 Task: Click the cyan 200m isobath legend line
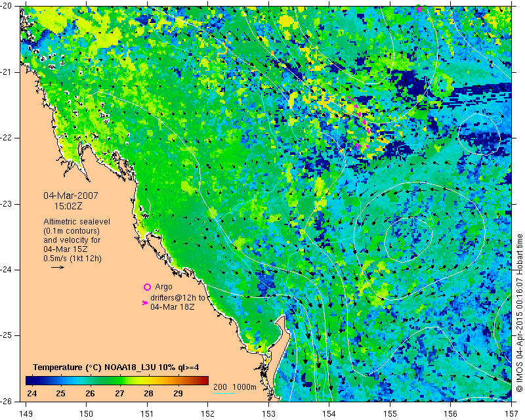pos(225,394)
